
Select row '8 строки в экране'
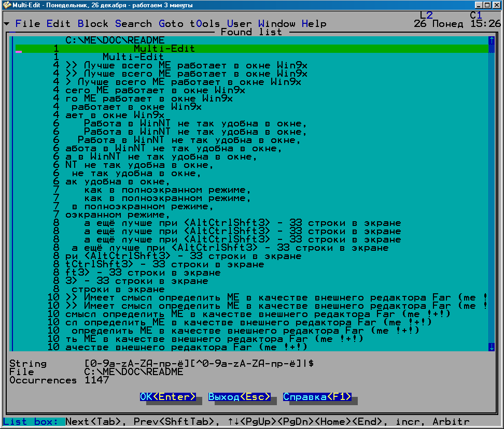tap(251, 289)
